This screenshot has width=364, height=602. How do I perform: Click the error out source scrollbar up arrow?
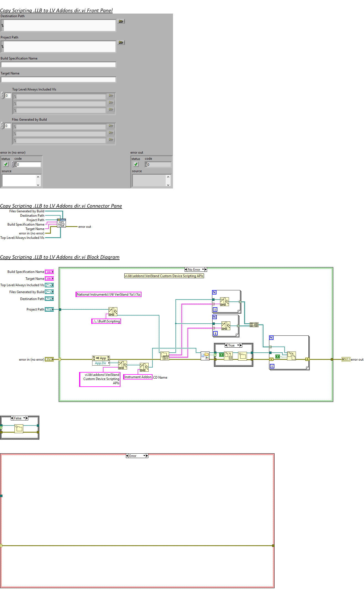pyautogui.click(x=168, y=176)
